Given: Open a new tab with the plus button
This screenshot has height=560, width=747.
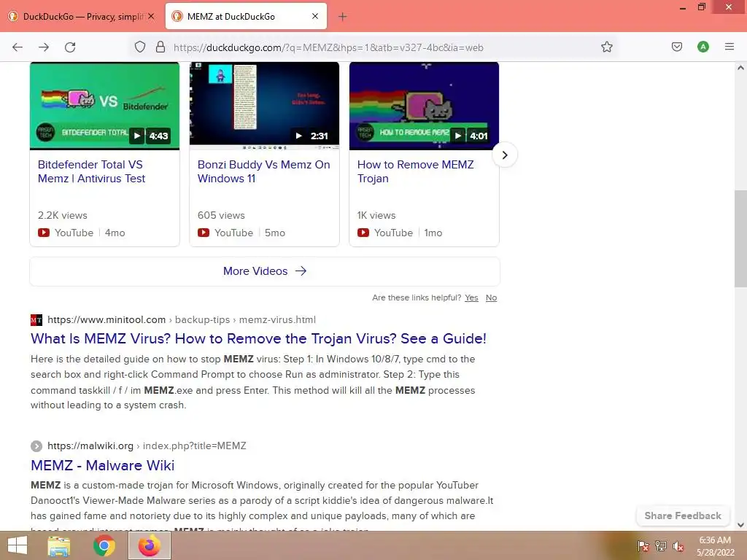Looking at the screenshot, I should click(x=343, y=17).
